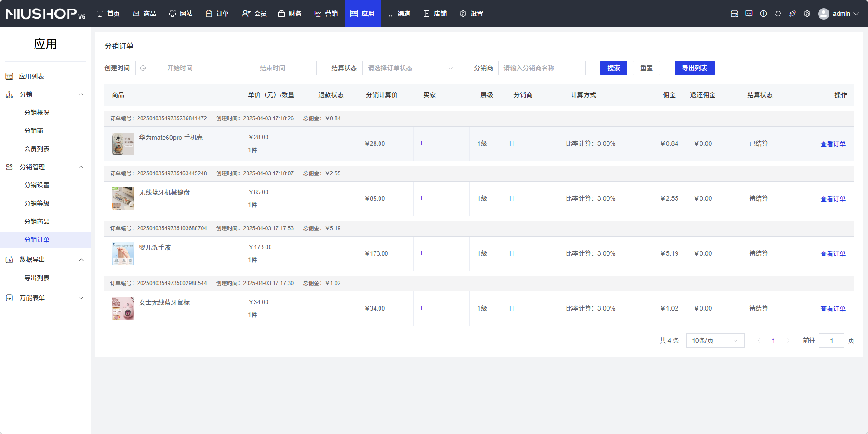Click the gear icon beside admin avatar
This screenshot has width=868, height=434.
[x=807, y=14]
